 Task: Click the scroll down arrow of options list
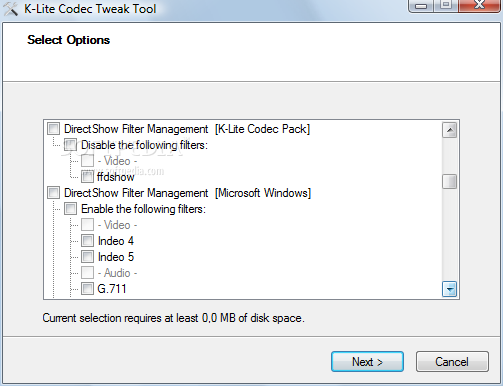pos(450,289)
